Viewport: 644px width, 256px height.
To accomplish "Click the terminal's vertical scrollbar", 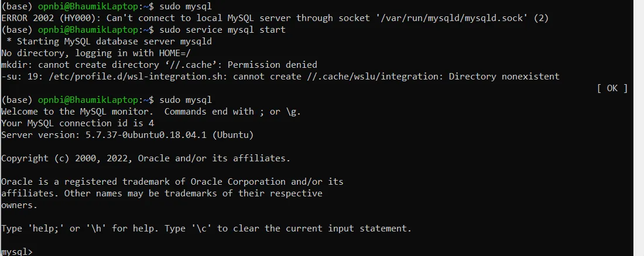I will [639, 128].
